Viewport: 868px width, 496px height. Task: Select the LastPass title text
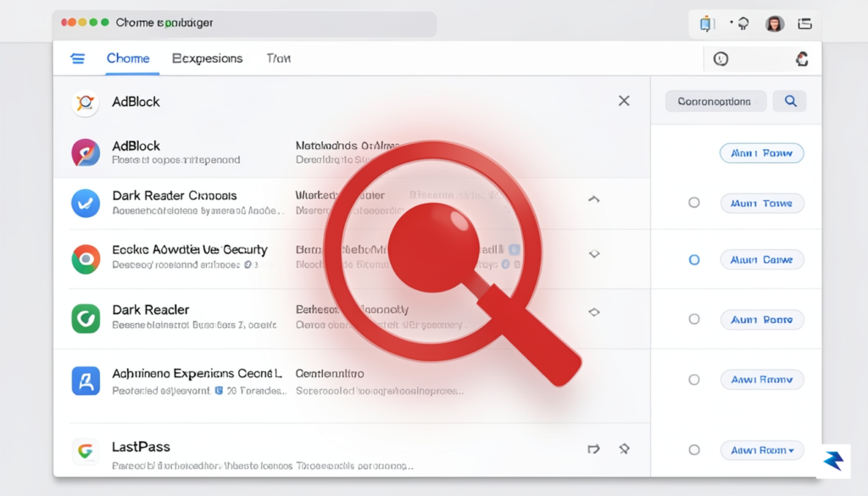[141, 447]
